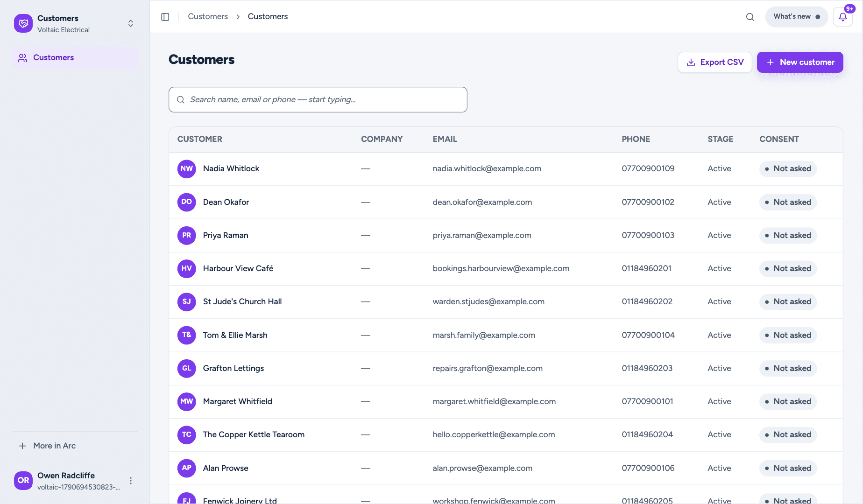Screen dimensions: 863x504
Task: Open St Jude's Church Hall row name
Action: click(x=242, y=301)
